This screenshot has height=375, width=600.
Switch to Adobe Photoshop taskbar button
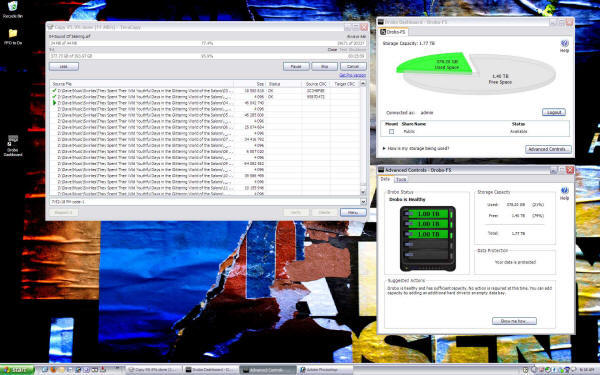pos(325,370)
